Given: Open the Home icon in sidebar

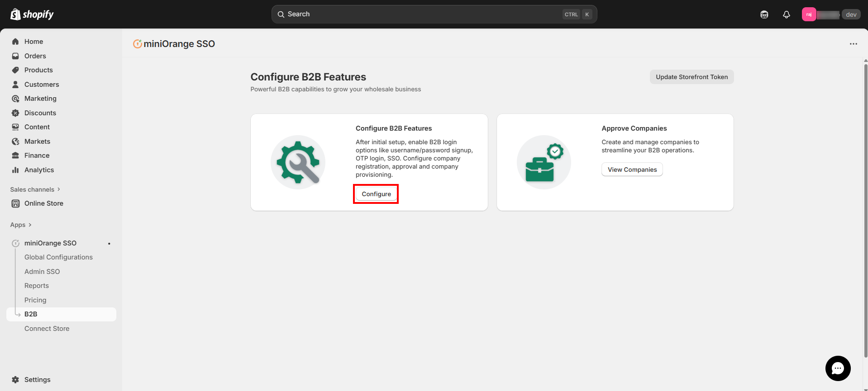Looking at the screenshot, I should pos(15,42).
